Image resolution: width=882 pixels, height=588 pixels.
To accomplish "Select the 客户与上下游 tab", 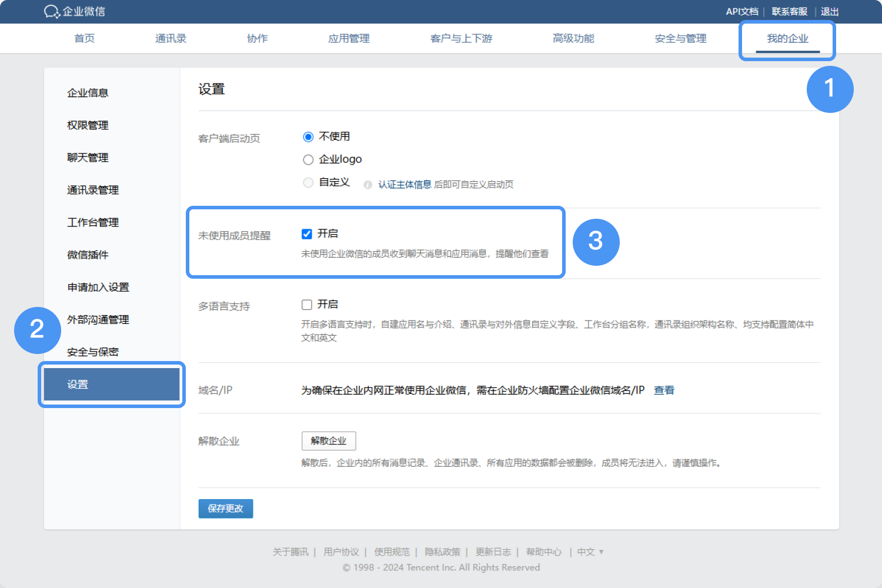I will pyautogui.click(x=461, y=38).
